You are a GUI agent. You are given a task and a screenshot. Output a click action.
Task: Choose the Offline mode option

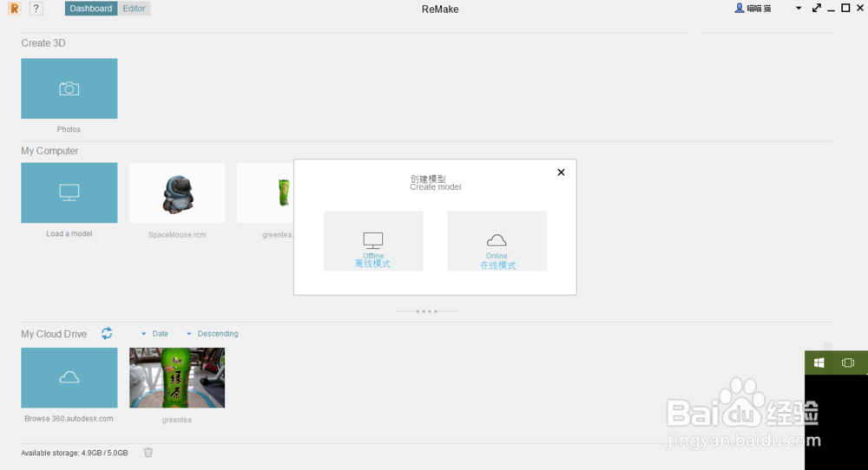coord(373,241)
